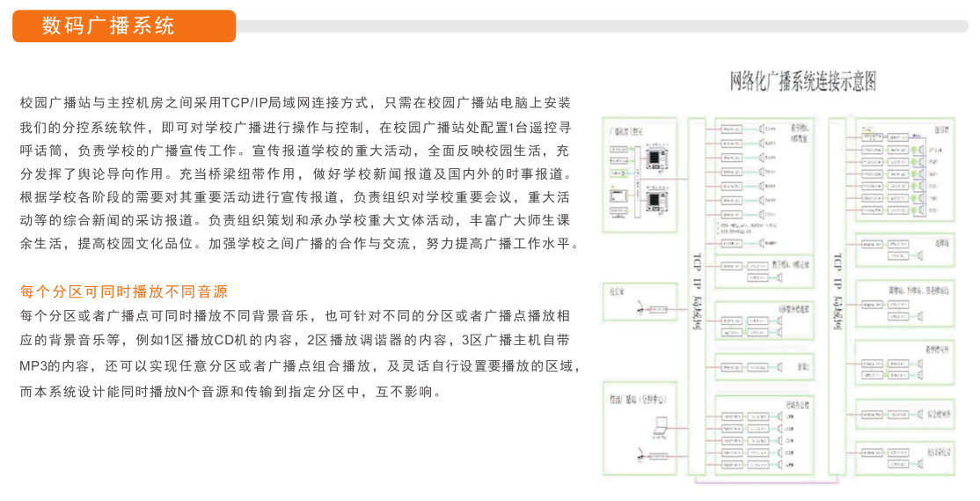The width and height of the screenshot is (980, 501).
Task: Click the paragraph starting with 校园广播站与主控机房
Action: tap(299, 173)
